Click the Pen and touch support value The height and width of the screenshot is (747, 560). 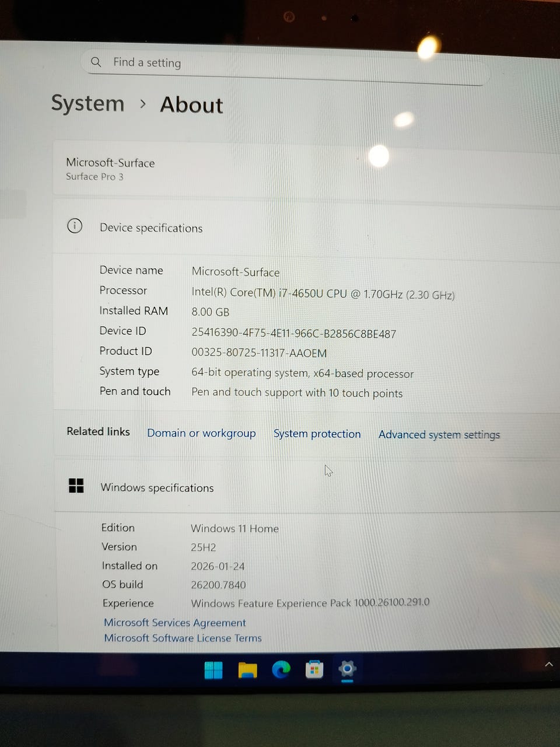[x=297, y=393]
